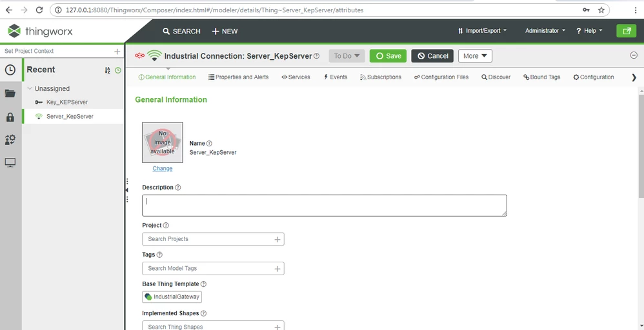This screenshot has height=330, width=644.
Task: Click the Description text area
Action: point(325,206)
